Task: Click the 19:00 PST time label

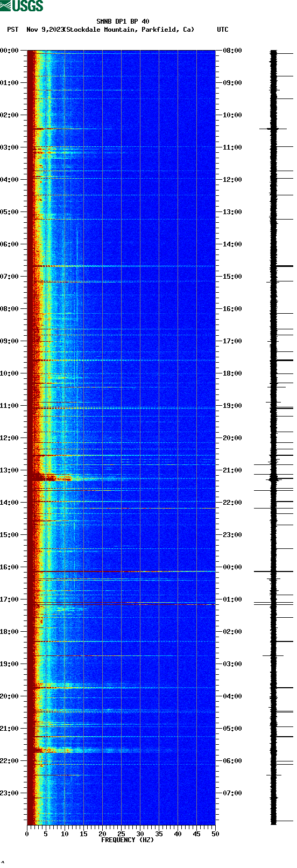Action: [10, 664]
